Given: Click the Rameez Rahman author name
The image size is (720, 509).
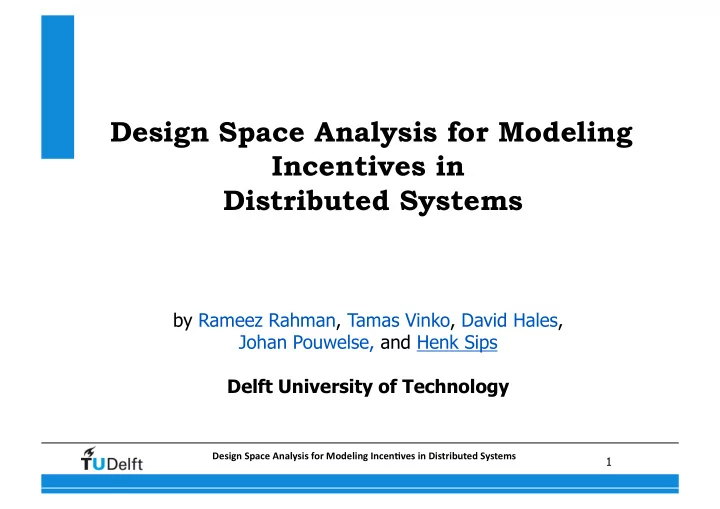Looking at the screenshot, I should point(266,320).
